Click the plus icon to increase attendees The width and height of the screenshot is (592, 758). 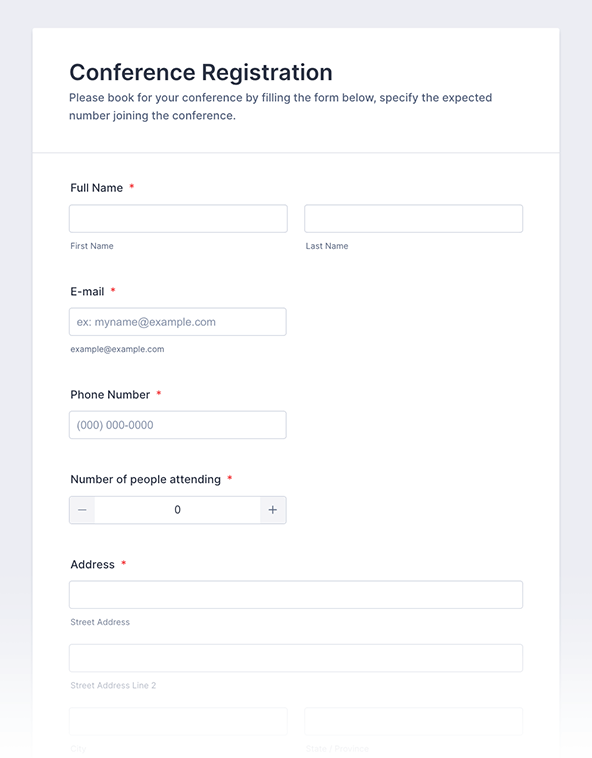[x=273, y=510]
